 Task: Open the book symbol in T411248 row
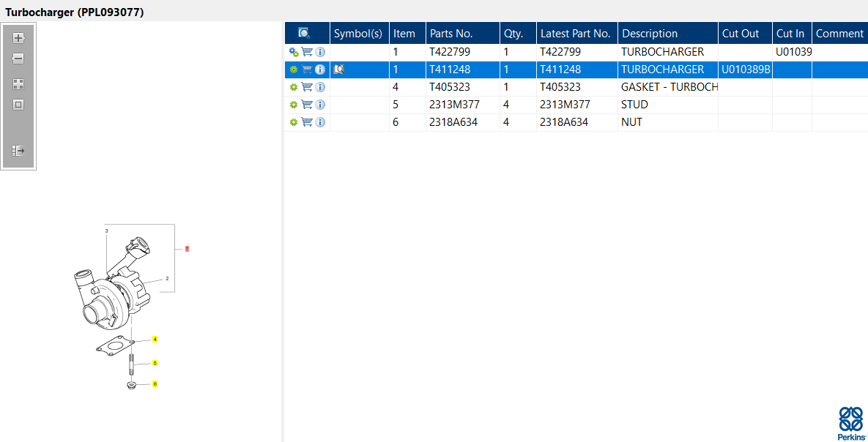(x=339, y=70)
